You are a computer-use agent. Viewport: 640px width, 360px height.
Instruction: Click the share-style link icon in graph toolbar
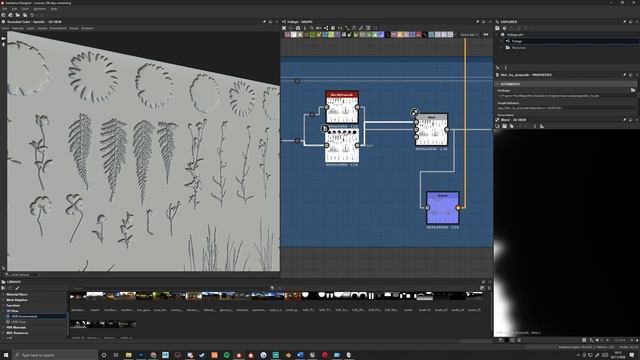(x=326, y=28)
